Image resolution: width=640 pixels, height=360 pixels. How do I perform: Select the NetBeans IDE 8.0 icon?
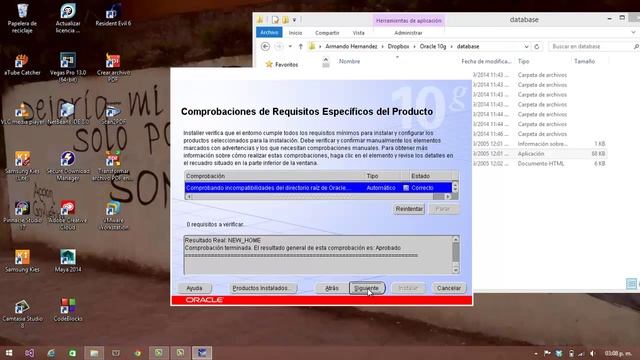click(68, 113)
